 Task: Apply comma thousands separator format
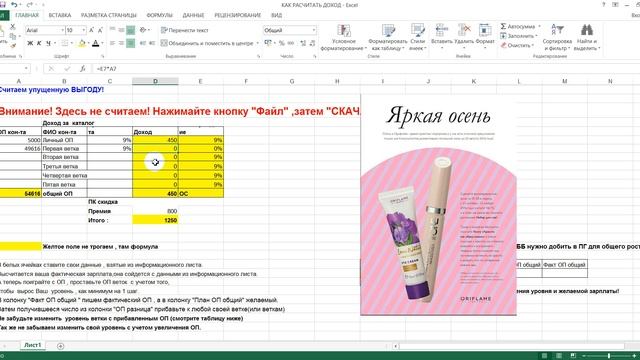291,43
